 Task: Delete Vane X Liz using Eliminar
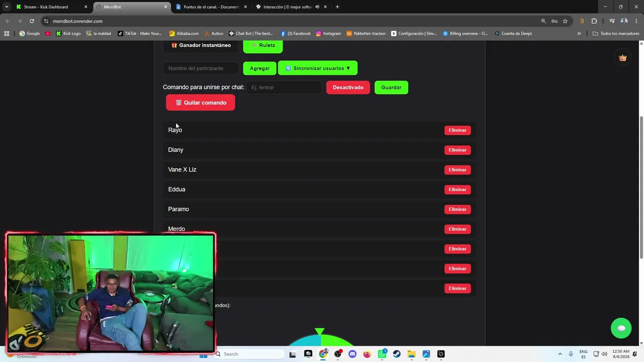(457, 169)
